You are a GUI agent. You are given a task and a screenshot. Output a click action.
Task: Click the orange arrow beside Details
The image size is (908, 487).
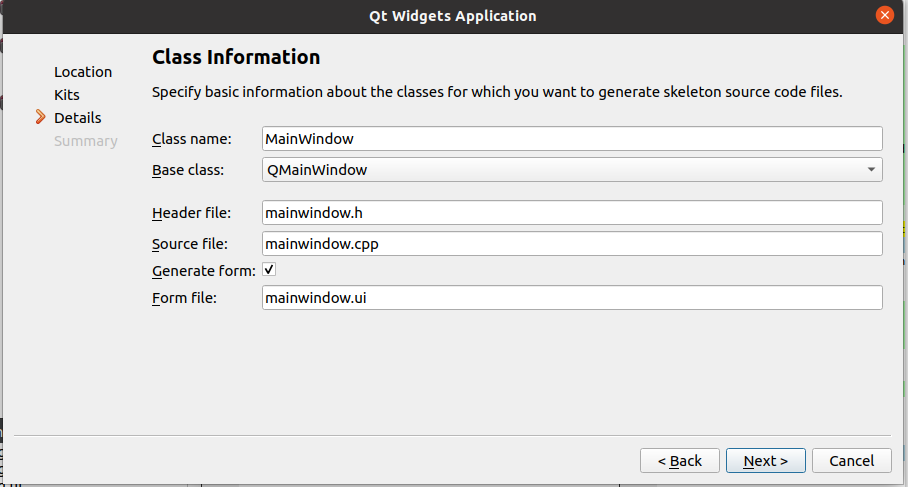pos(40,118)
